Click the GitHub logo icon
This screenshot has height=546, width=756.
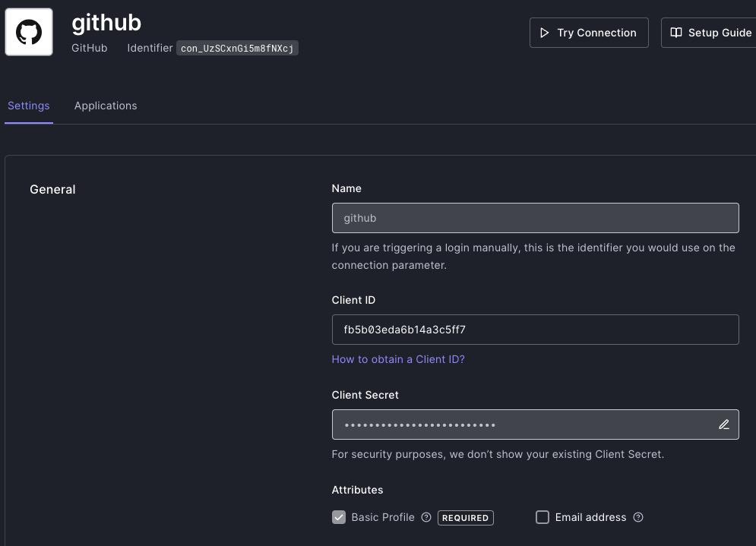point(29,32)
